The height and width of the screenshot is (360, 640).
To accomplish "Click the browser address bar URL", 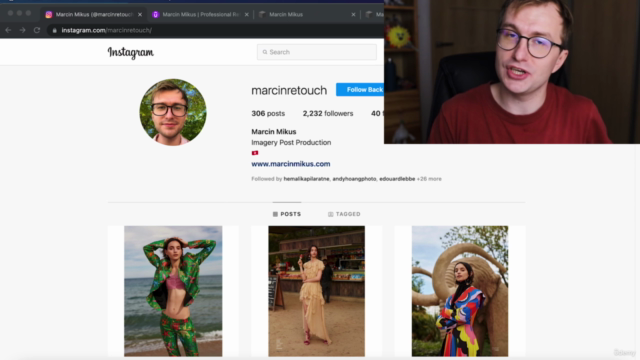I will pyautogui.click(x=107, y=30).
